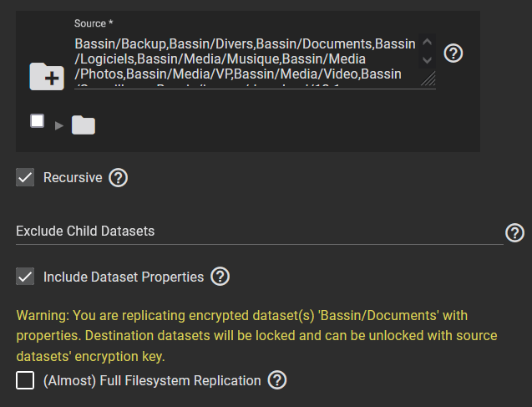The width and height of the screenshot is (532, 407).
Task: Click the Recursive label text
Action: click(73, 177)
